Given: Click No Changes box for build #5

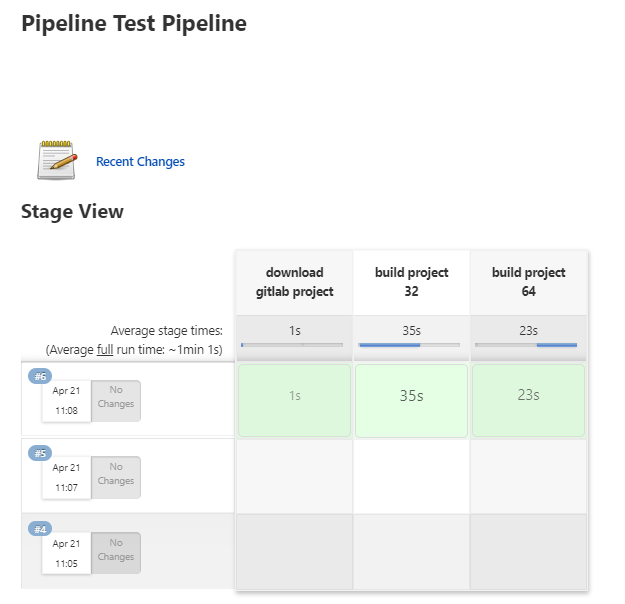Looking at the screenshot, I should click(116, 475).
